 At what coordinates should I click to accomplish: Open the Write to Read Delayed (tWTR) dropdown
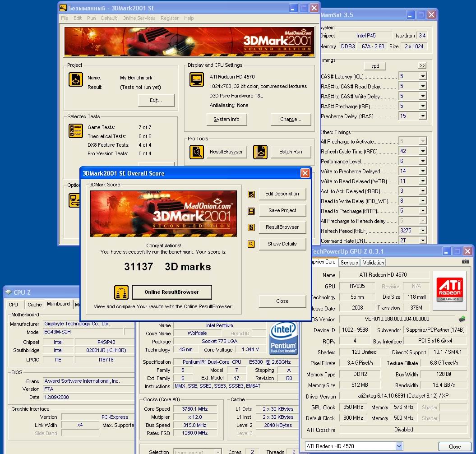[423, 181]
